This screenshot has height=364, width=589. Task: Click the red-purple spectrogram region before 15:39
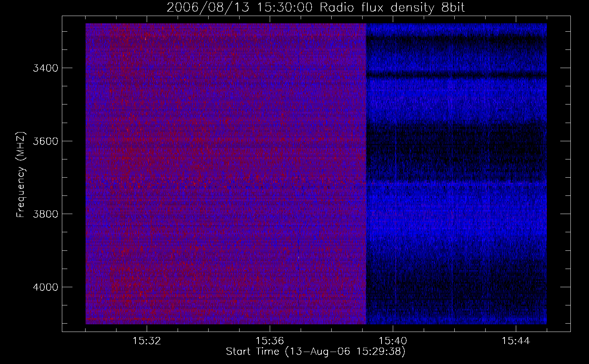click(226, 174)
